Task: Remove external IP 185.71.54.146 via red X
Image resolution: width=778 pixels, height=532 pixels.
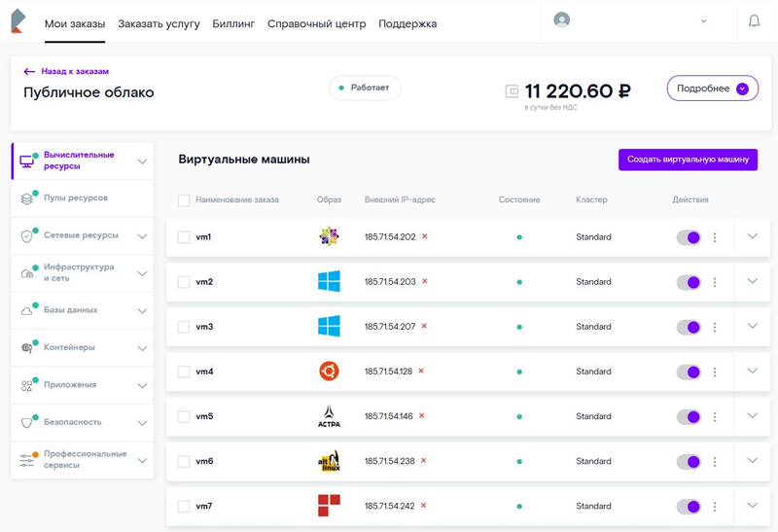Action: [x=422, y=415]
